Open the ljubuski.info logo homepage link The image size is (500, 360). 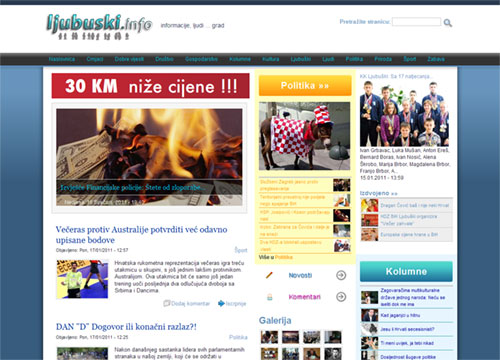coord(99,26)
